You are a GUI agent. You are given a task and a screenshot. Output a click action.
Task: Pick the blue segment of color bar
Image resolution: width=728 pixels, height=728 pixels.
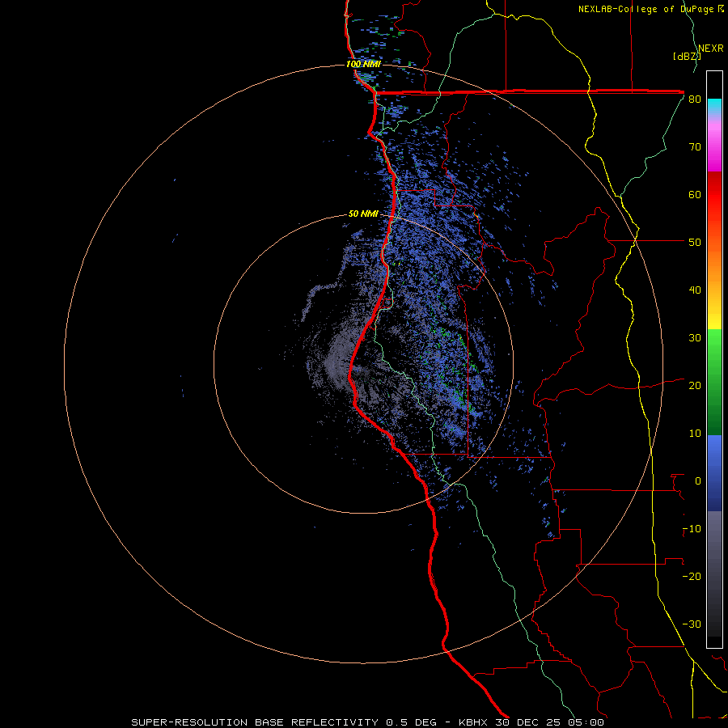[x=714, y=473]
